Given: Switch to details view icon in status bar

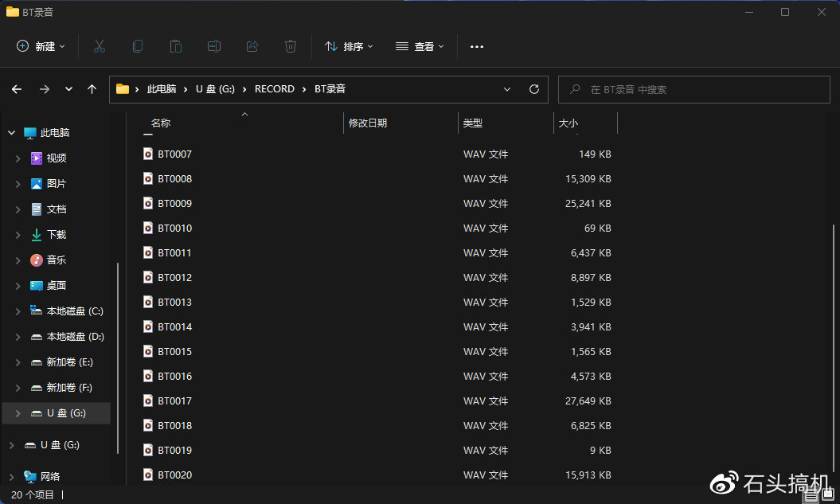Looking at the screenshot, I should tap(811, 495).
